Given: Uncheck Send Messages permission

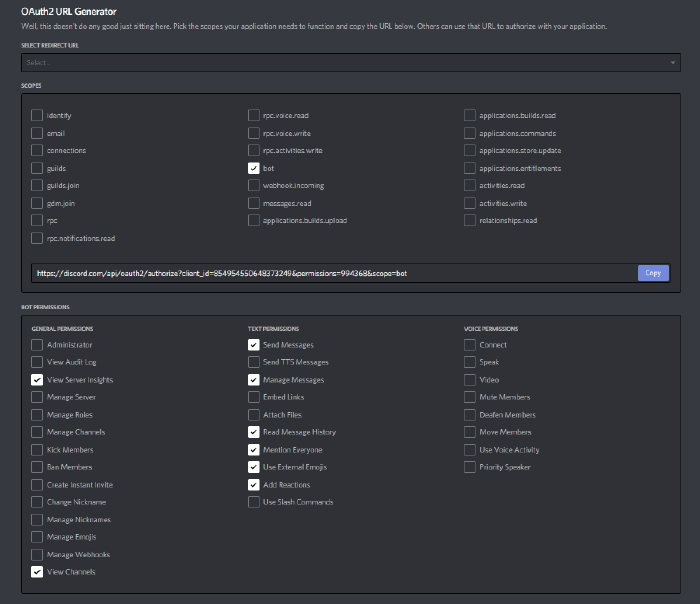Looking at the screenshot, I should pyautogui.click(x=254, y=345).
